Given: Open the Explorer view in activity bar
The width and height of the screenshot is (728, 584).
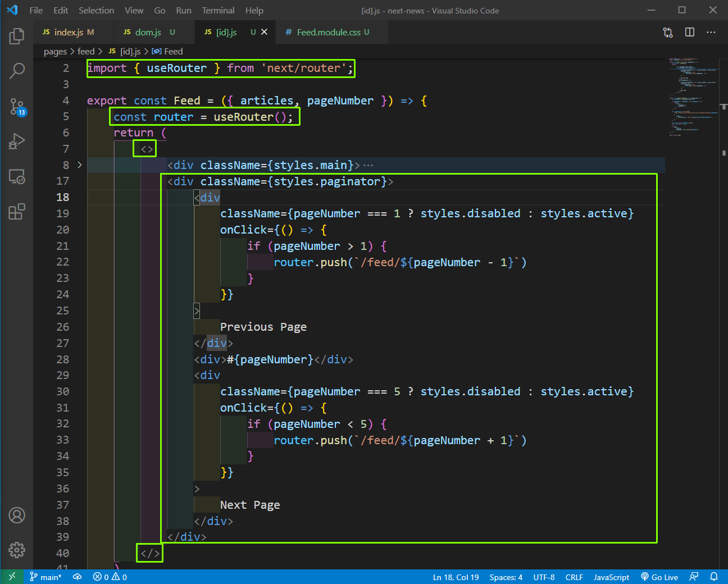Looking at the screenshot, I should (x=17, y=36).
